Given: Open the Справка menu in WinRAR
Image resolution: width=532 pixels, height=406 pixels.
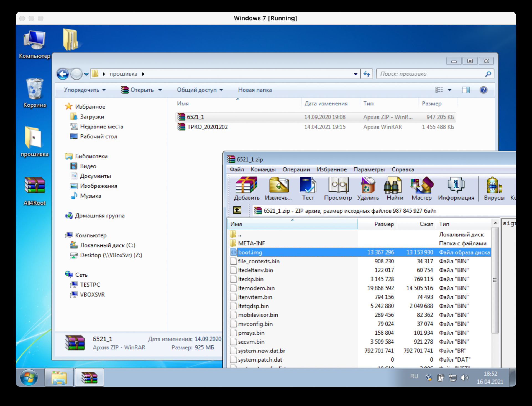Looking at the screenshot, I should click(403, 169).
